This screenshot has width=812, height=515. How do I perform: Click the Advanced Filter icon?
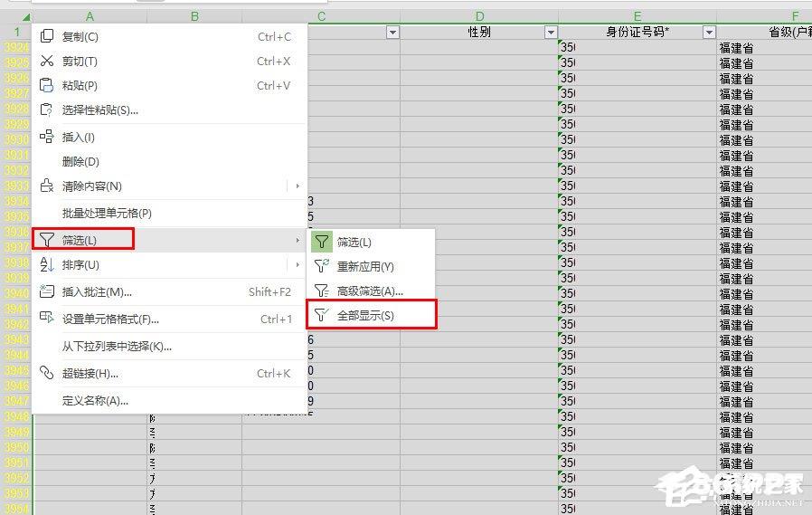pyautogui.click(x=322, y=291)
